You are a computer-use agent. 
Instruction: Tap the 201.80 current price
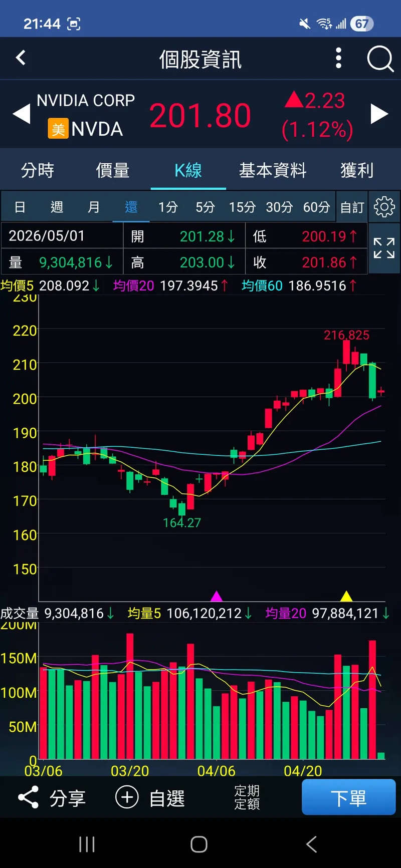[200, 116]
